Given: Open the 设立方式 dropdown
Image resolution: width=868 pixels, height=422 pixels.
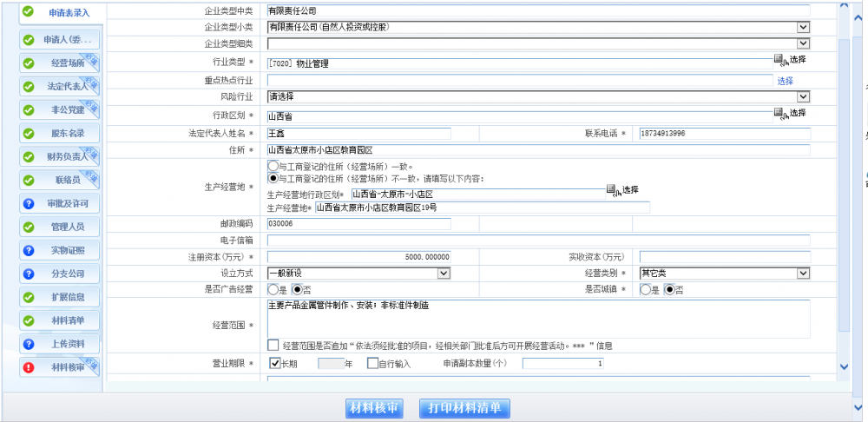Looking at the screenshot, I should point(444,273).
